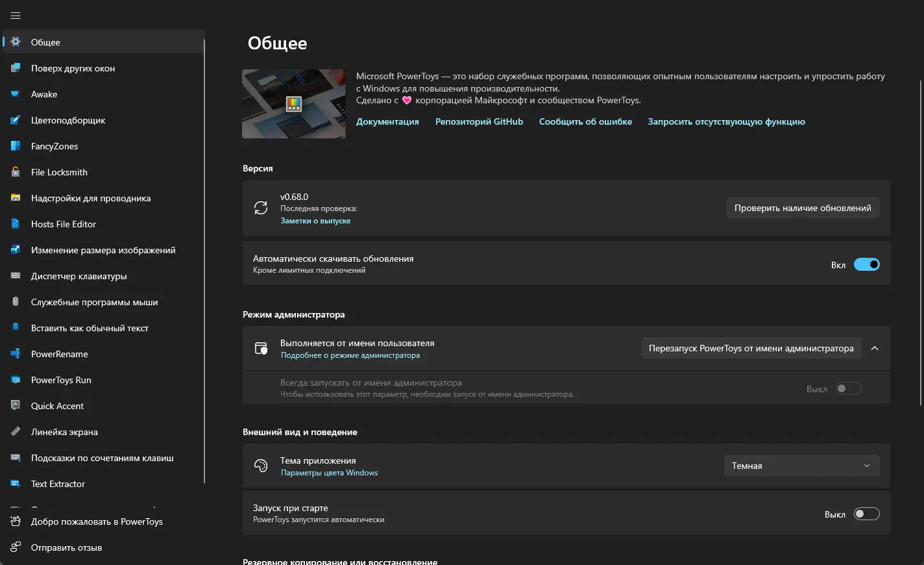This screenshot has width=924, height=565.
Task: Collapse the administrator mode card chevron
Action: tap(875, 348)
